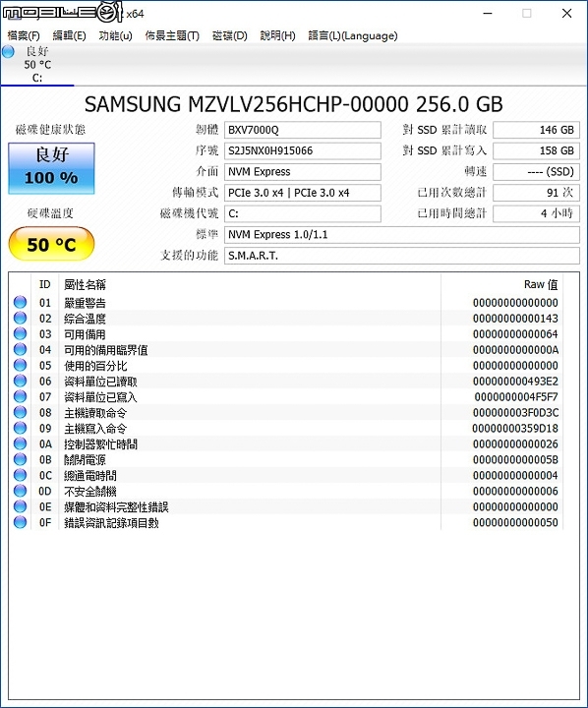Minimize the application window

coord(488,13)
